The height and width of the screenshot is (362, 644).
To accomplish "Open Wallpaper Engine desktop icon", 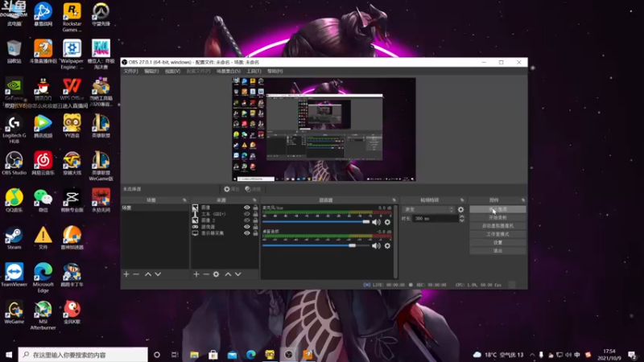I will [72, 54].
